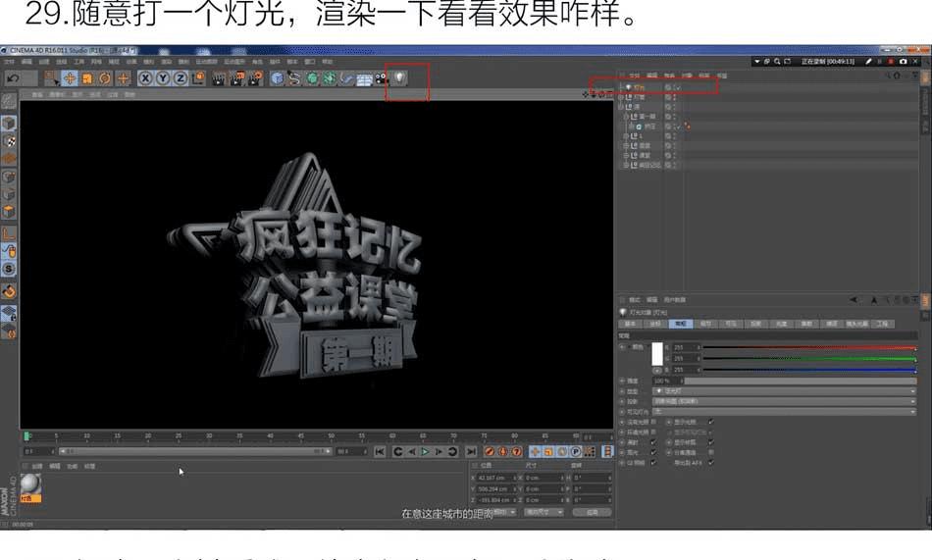Toggle the Z axis lock
This screenshot has height=560, width=932.
coord(181,77)
